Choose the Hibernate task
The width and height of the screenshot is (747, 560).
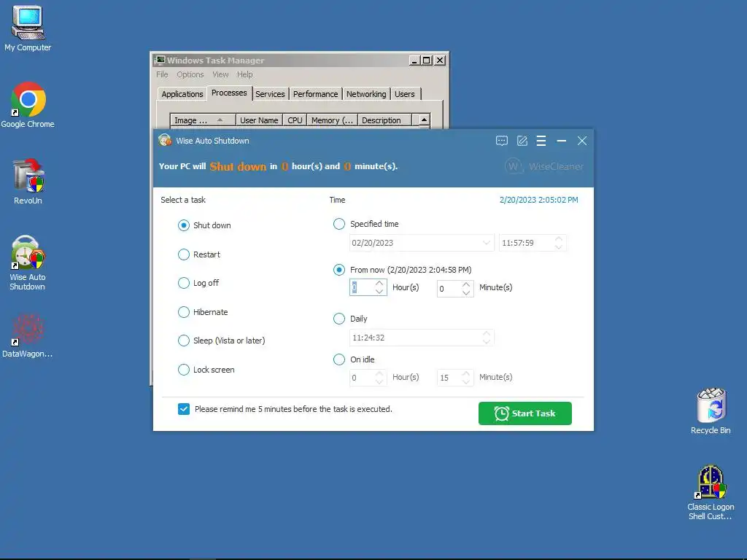pyautogui.click(x=183, y=312)
